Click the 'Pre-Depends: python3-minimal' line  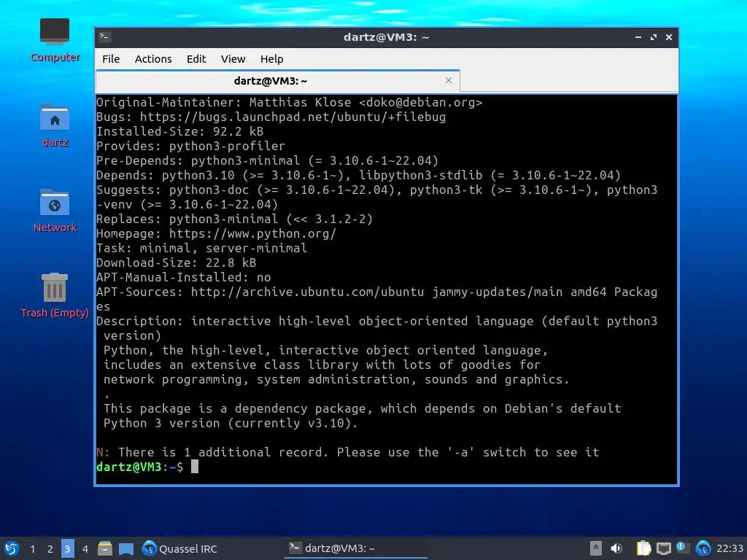(x=267, y=161)
